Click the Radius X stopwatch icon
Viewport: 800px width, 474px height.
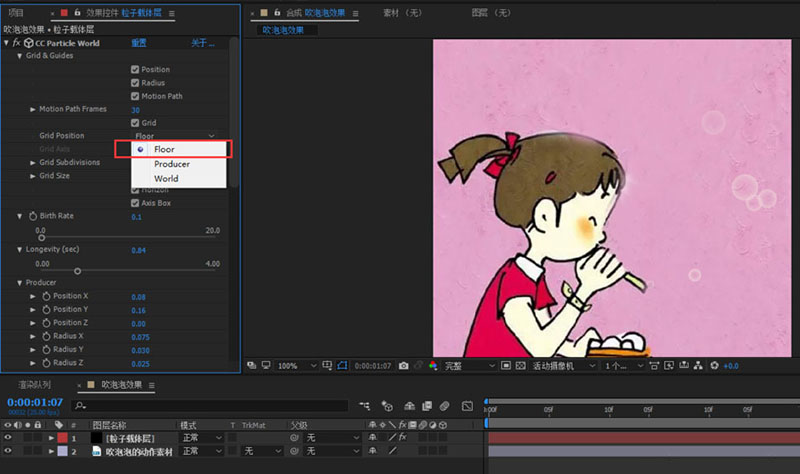pos(46,337)
